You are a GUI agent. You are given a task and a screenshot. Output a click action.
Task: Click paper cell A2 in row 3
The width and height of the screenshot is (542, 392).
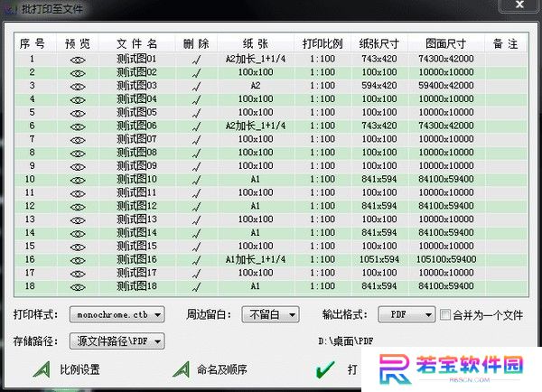(256, 86)
